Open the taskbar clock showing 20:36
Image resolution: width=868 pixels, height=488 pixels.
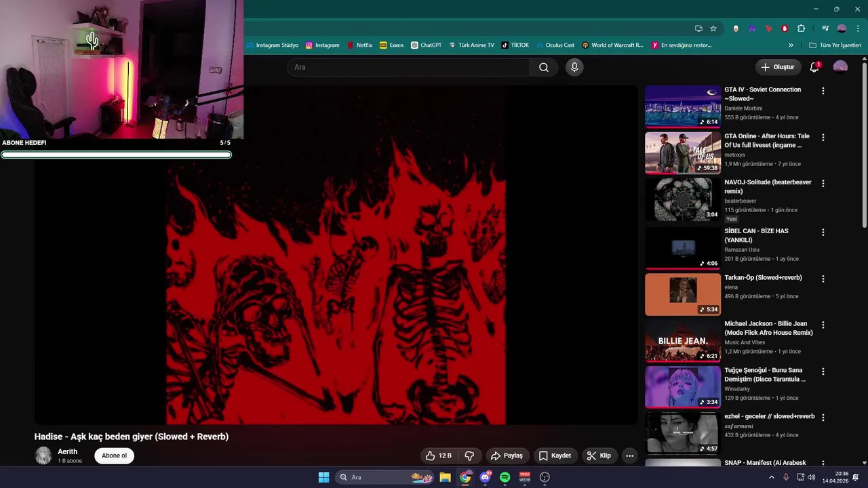[x=835, y=477]
